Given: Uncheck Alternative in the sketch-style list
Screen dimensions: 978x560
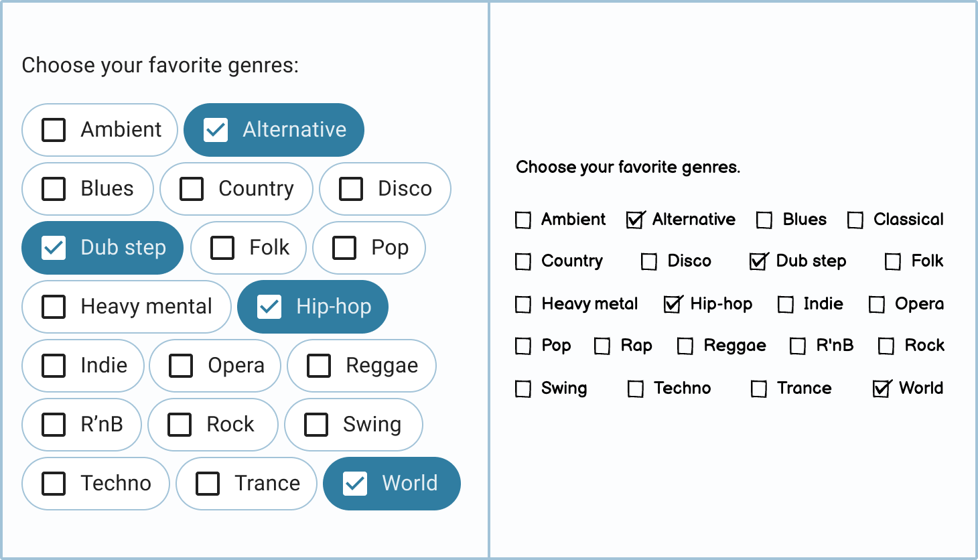Looking at the screenshot, I should [x=634, y=220].
